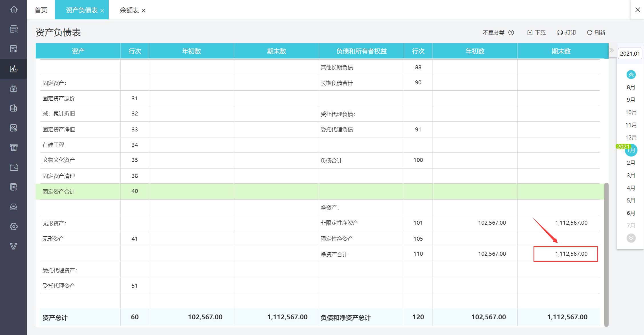This screenshot has height=335, width=644.
Task: Switch to the 资产负债表 tab
Action: 82,10
